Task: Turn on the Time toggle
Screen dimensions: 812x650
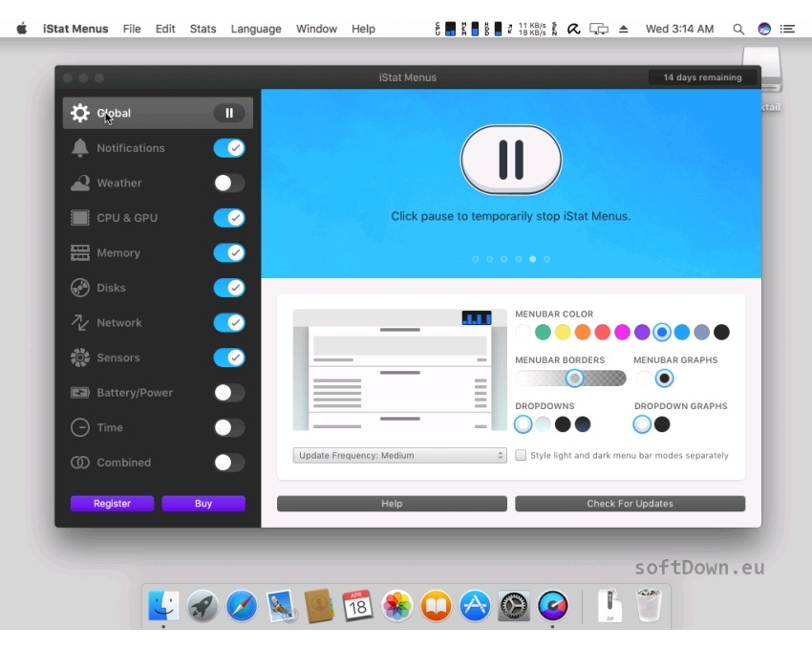Action: (229, 427)
